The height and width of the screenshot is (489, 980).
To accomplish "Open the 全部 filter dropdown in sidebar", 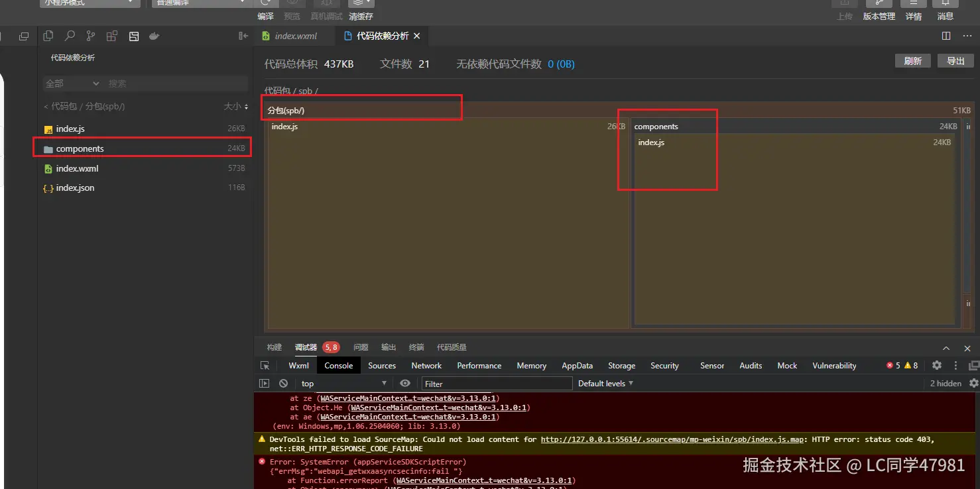I will click(72, 83).
